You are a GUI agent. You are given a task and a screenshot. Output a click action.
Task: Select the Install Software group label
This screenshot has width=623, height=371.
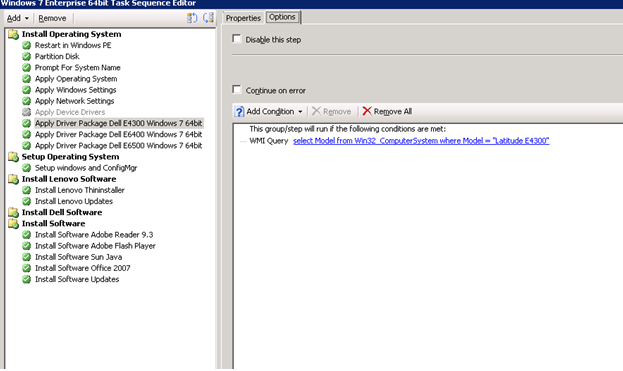(x=53, y=223)
